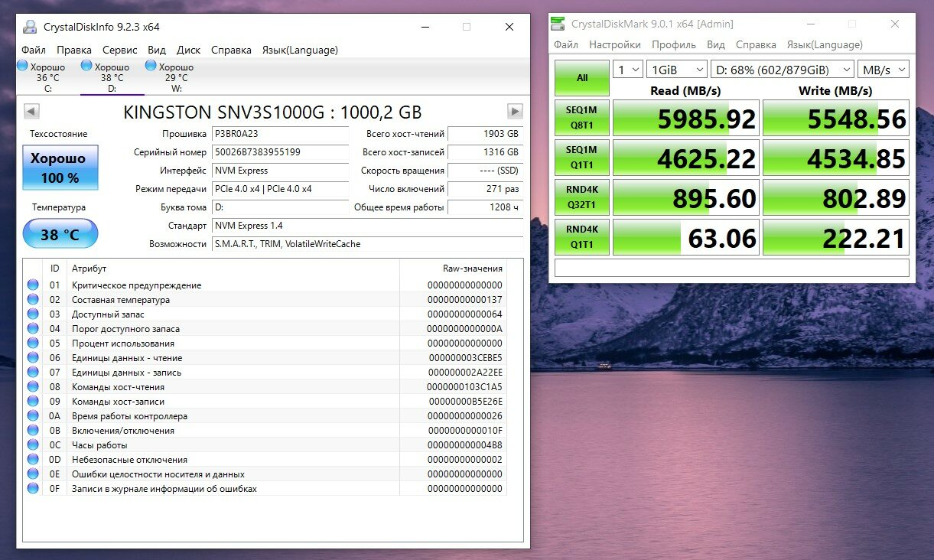Open Язык(Language) menu in CrystalDiskInfo
Image resolution: width=934 pixels, height=560 pixels.
(x=300, y=50)
